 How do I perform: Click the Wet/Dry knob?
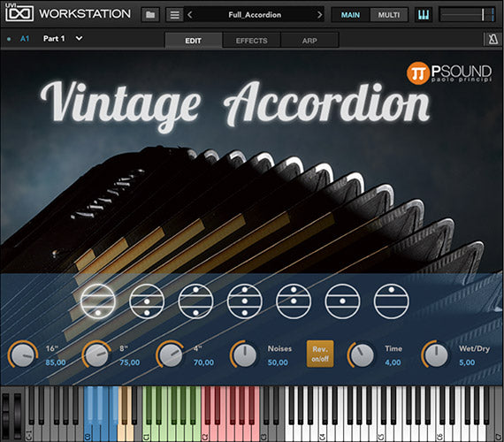pos(436,354)
